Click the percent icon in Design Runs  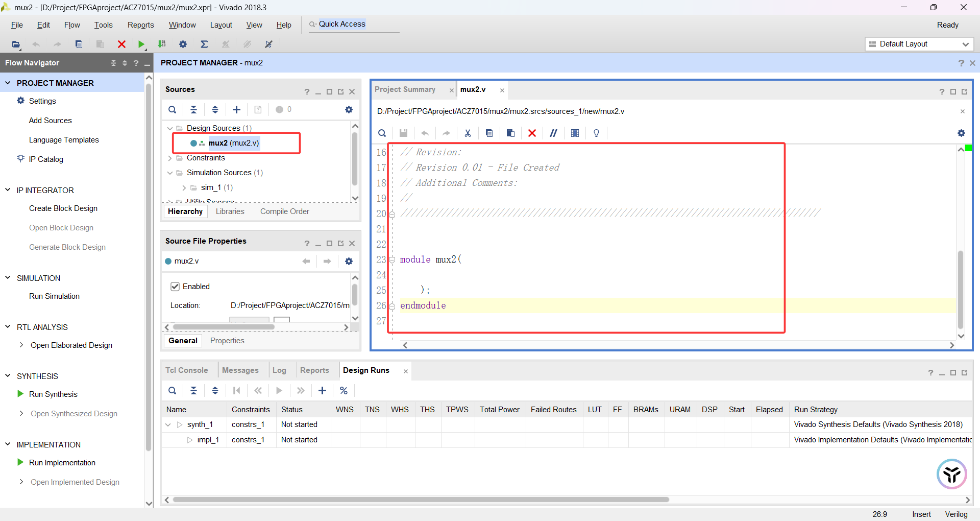(x=344, y=391)
